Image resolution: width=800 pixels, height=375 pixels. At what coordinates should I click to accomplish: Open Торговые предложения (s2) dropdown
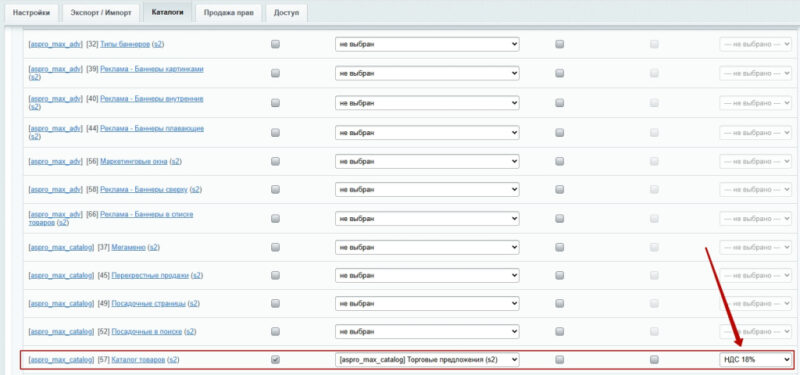(427, 360)
